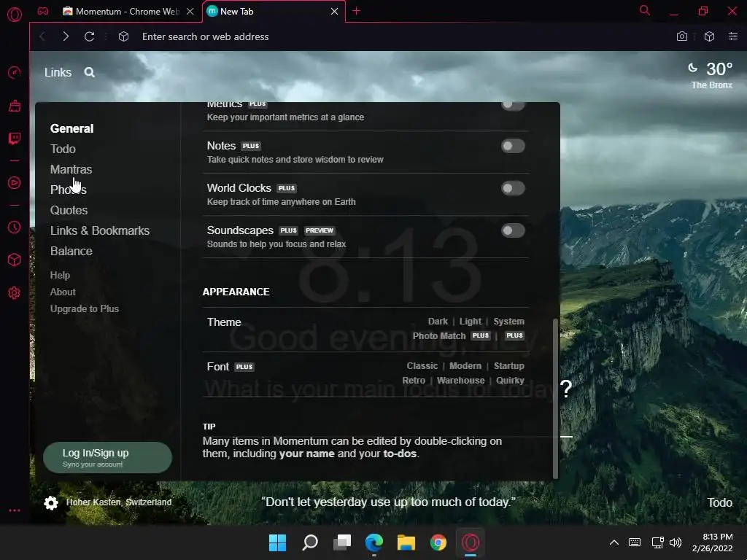Launch Google Chrome from taskbar
Viewport: 747px width, 560px height.
[x=438, y=542]
